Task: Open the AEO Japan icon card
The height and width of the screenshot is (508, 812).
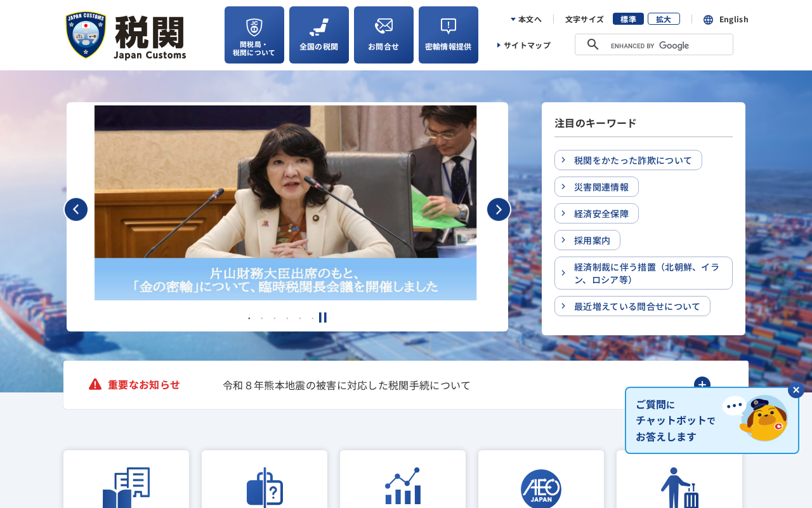Action: point(541,479)
